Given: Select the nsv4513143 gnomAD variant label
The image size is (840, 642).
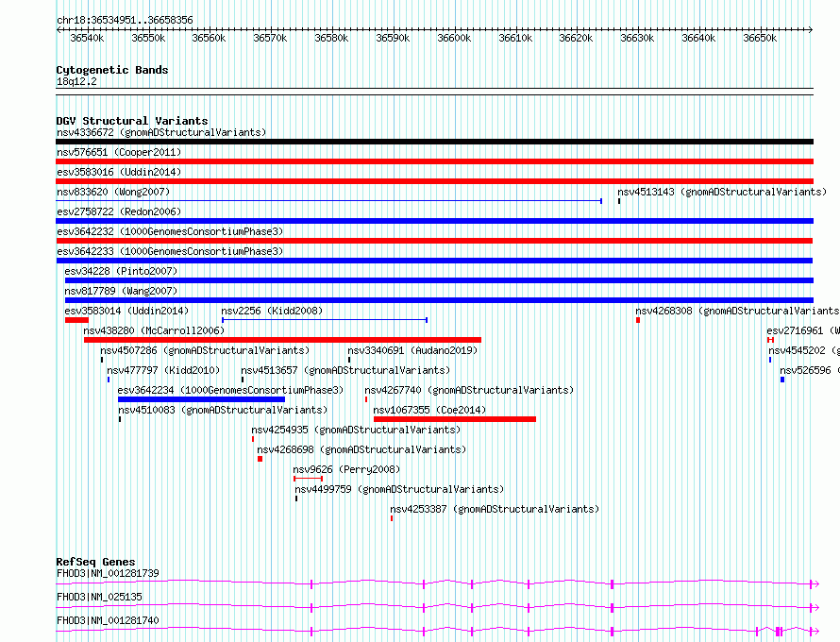Looking at the screenshot, I should [722, 192].
